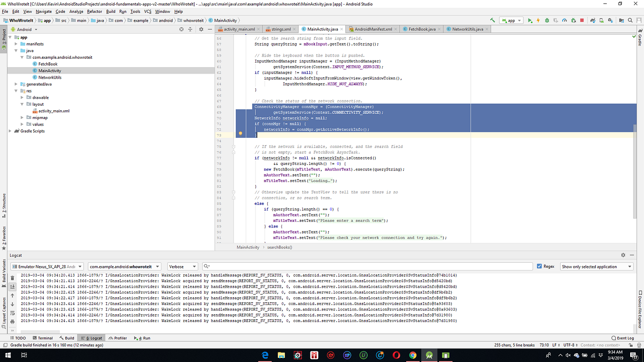The image size is (644, 362).
Task: Open Android Studio from the taskbar
Action: point(429,355)
